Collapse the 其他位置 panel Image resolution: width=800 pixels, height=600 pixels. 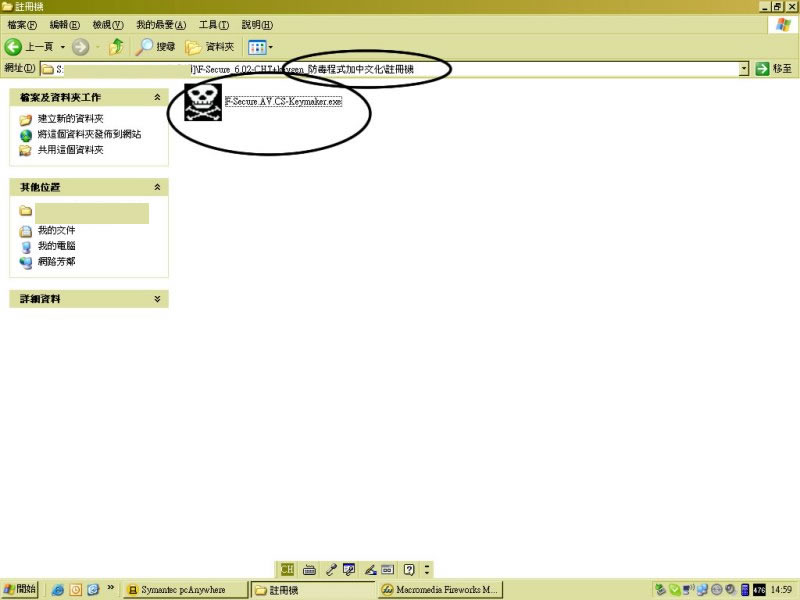point(157,187)
